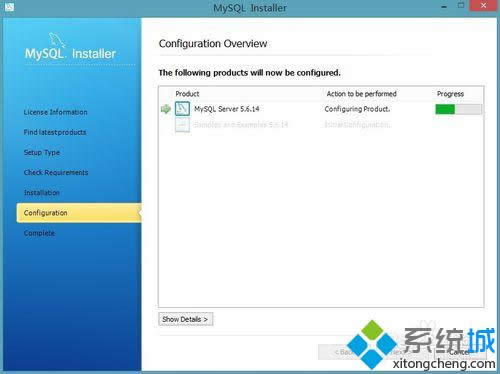Click the Samples and Examples product icon

[x=182, y=125]
